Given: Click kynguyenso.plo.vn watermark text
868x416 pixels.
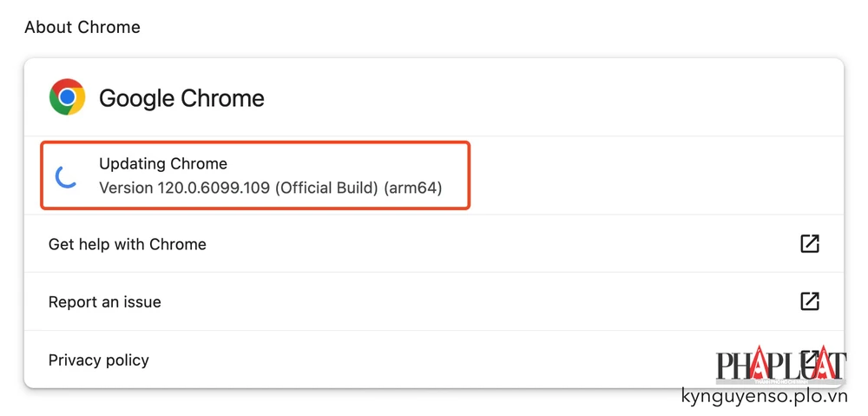Looking at the screenshot, I should click(764, 397).
